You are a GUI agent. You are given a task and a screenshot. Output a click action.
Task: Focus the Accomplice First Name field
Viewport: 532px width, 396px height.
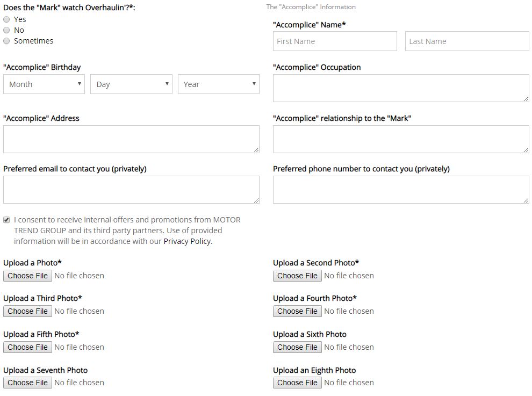click(x=335, y=41)
